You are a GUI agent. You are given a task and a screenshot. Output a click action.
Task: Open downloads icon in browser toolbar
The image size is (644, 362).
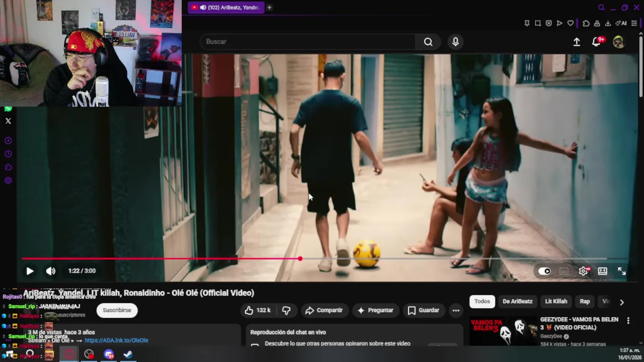(x=608, y=23)
